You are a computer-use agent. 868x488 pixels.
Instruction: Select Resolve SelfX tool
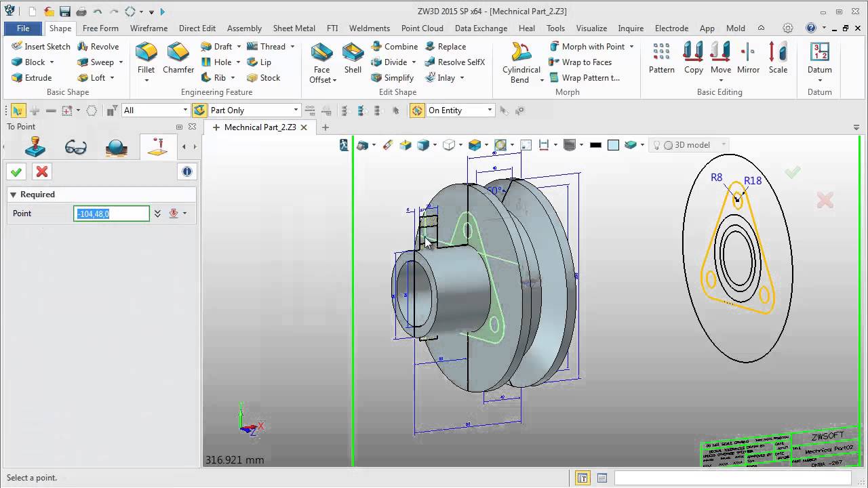(455, 62)
